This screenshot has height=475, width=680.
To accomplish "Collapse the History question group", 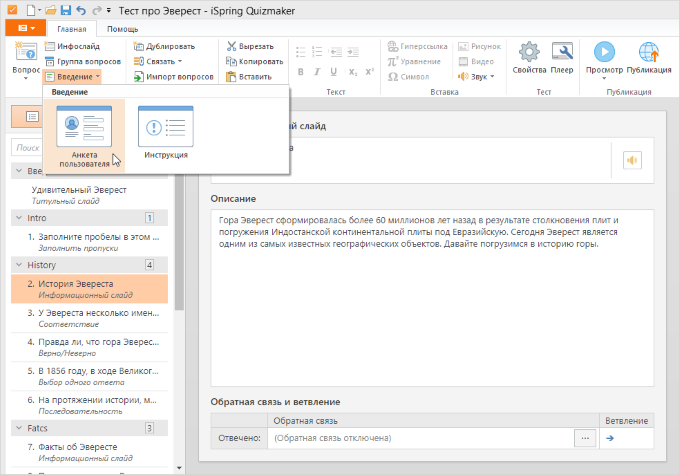I will (x=19, y=265).
